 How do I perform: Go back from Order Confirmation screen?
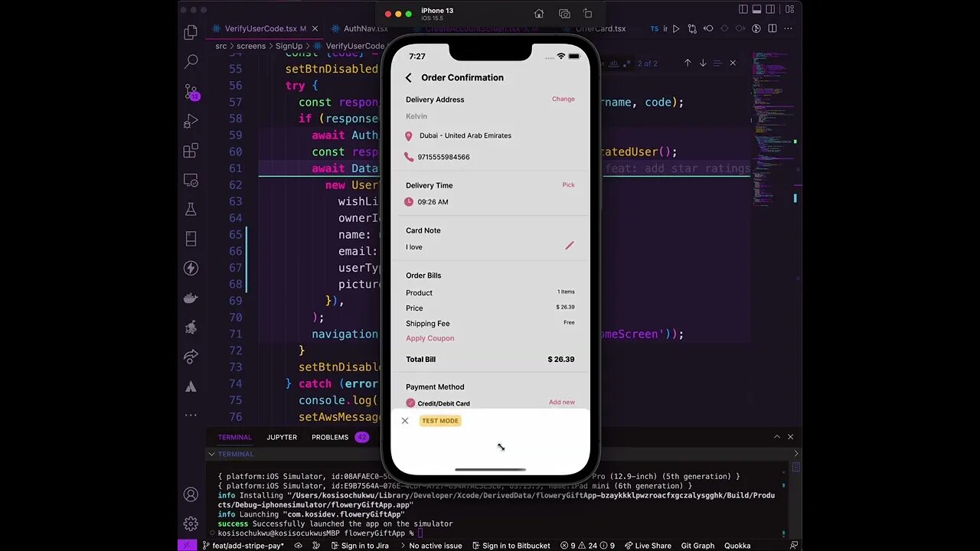pyautogui.click(x=408, y=77)
